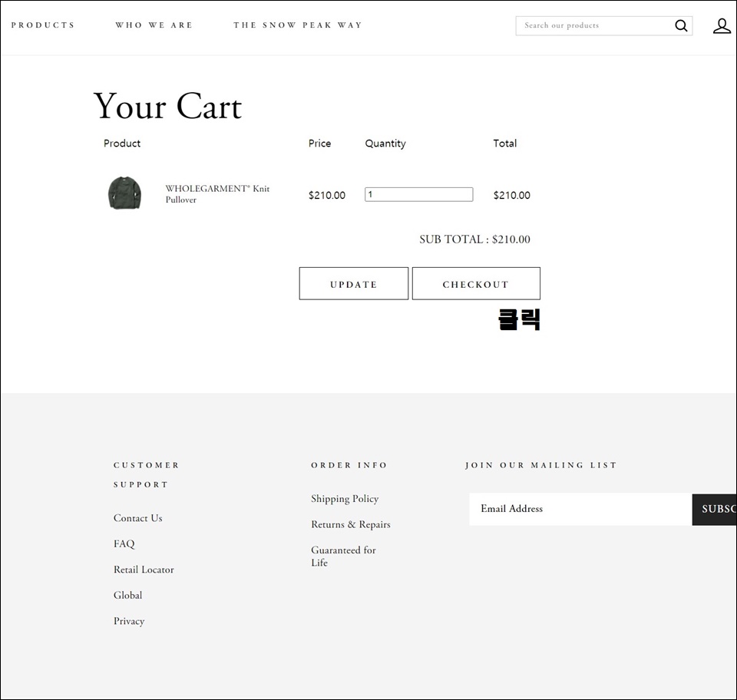Screen dimensions: 737x700
Task: Click the CHECKOUT button
Action: [x=476, y=283]
